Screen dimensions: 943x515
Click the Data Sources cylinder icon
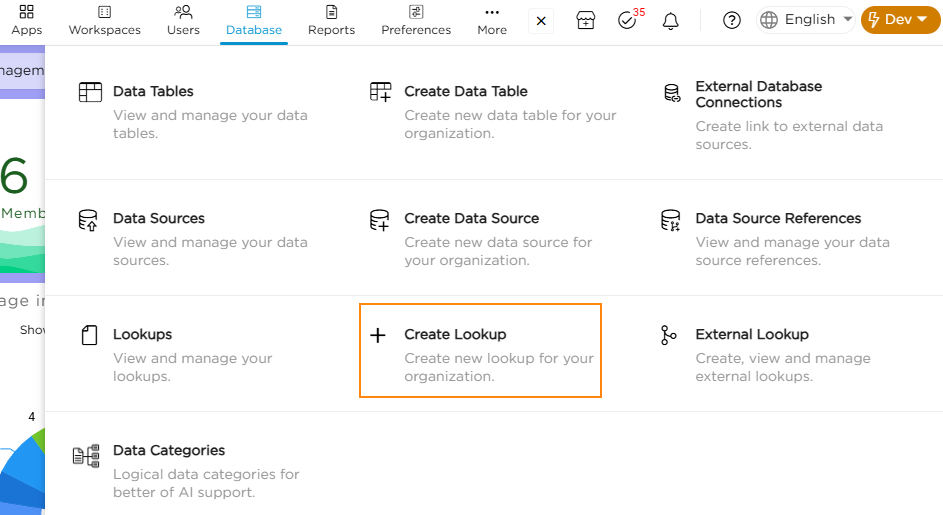pos(88,220)
